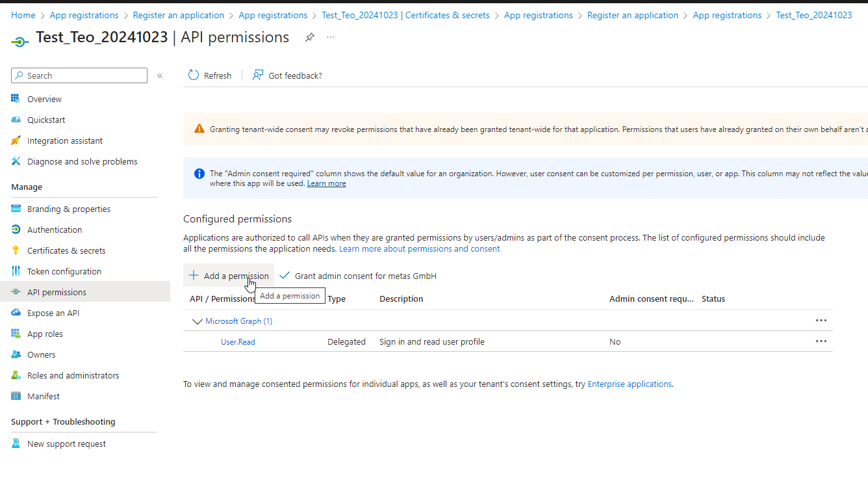Viewport: 868px width, 504px height.
Task: Click the Manifest icon
Action: click(x=16, y=396)
